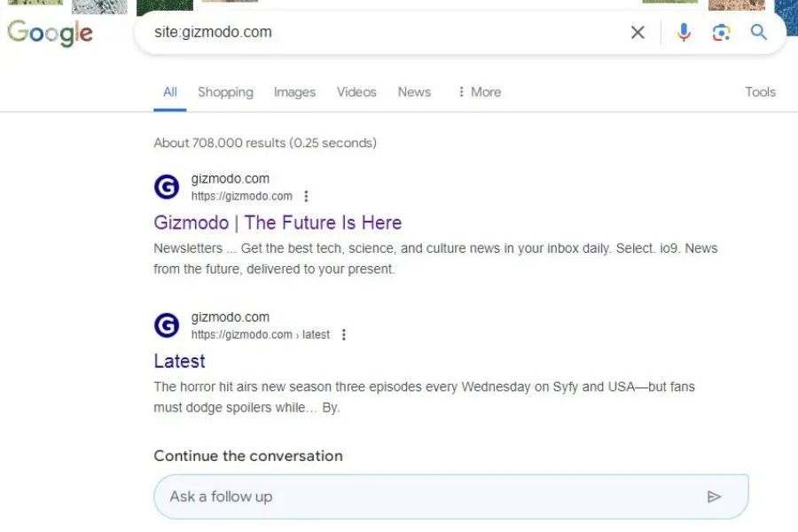
Task: Start voice search with microphone icon
Action: point(684,33)
